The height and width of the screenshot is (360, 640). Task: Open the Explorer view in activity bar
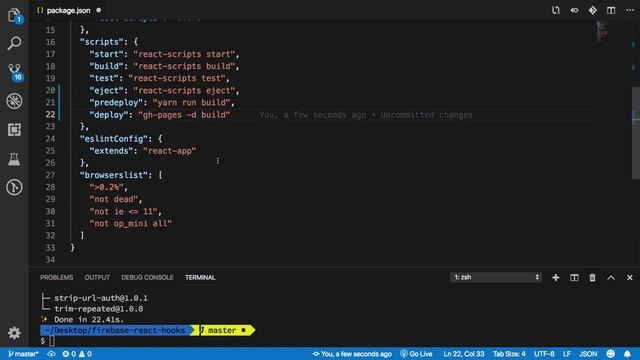coord(14,16)
